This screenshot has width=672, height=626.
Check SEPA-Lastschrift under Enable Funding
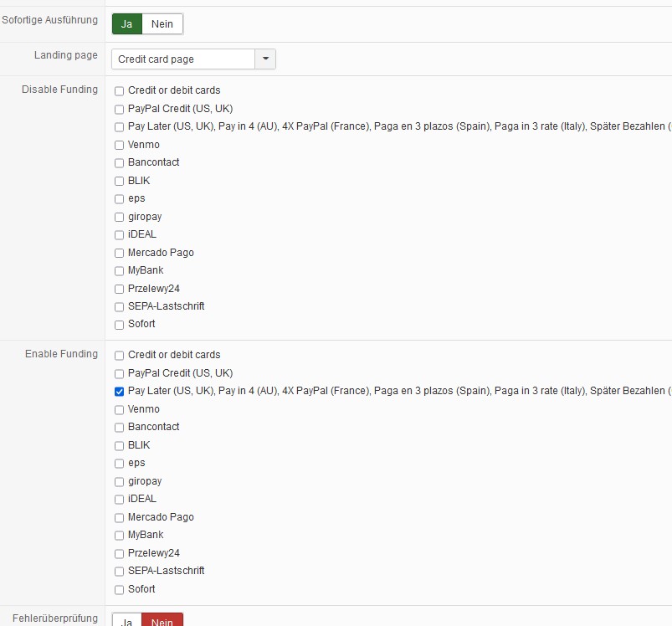coord(119,572)
